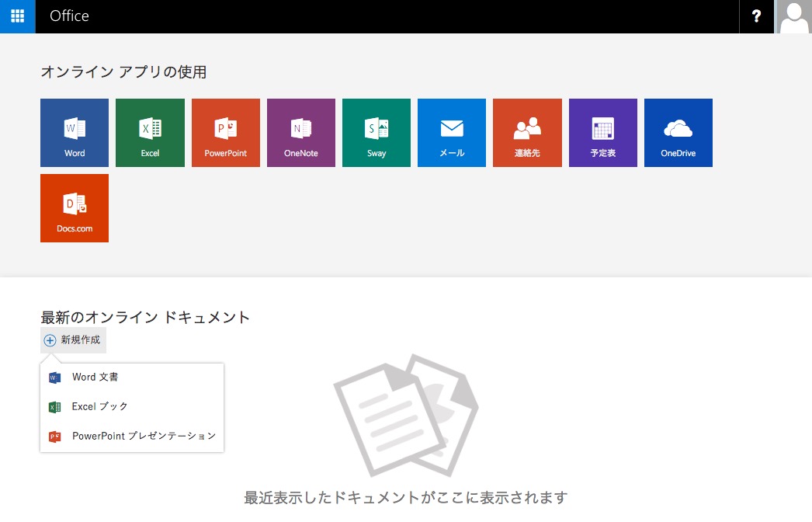Click the Office title in header
The image size is (812, 522).
pos(69,16)
